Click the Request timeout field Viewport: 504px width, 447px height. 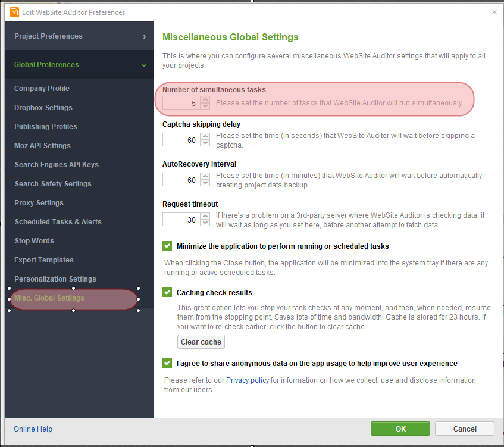[181, 219]
